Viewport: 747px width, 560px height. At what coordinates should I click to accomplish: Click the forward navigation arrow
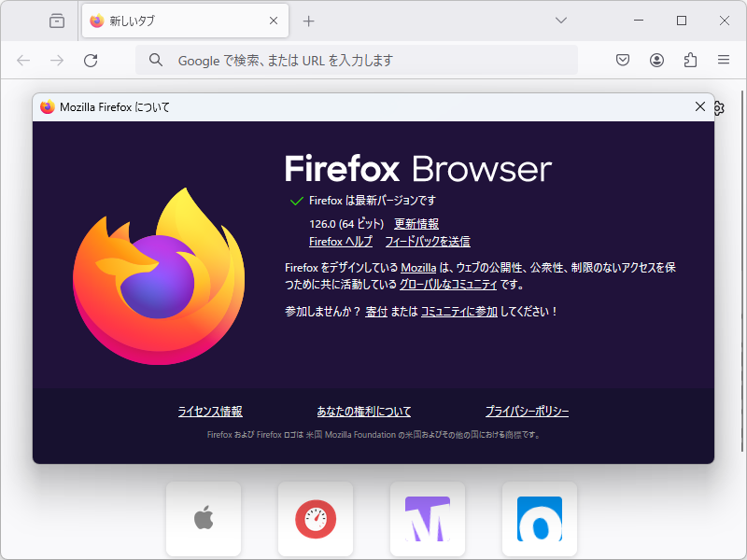pos(56,59)
